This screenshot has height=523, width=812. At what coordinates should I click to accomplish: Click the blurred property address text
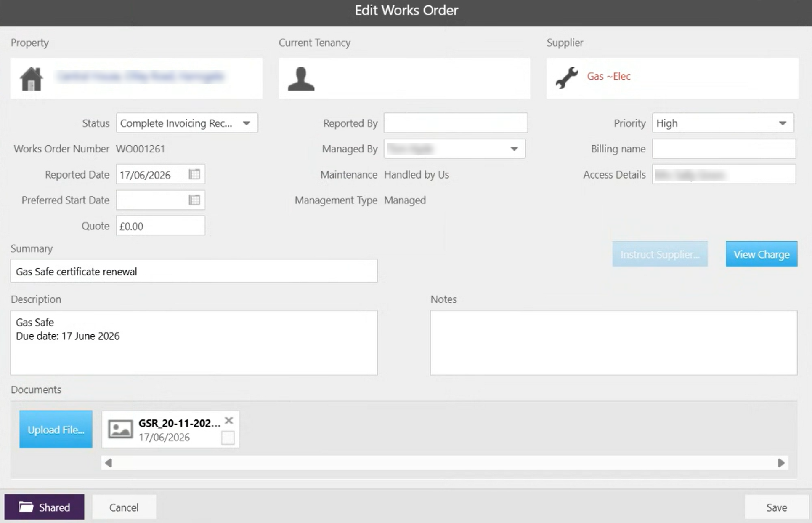[141, 76]
